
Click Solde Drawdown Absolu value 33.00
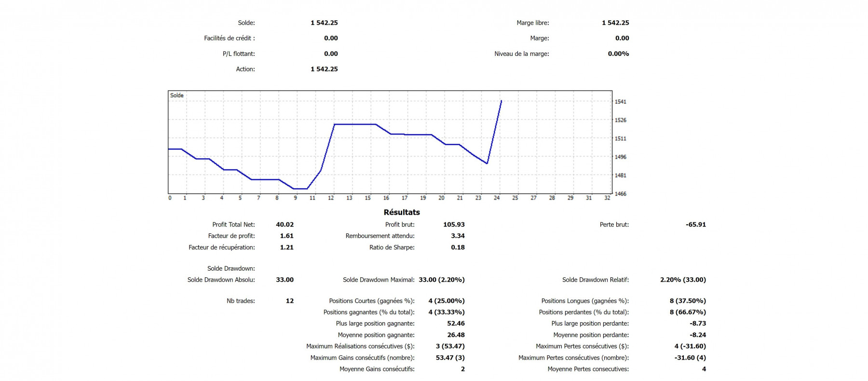[285, 280]
